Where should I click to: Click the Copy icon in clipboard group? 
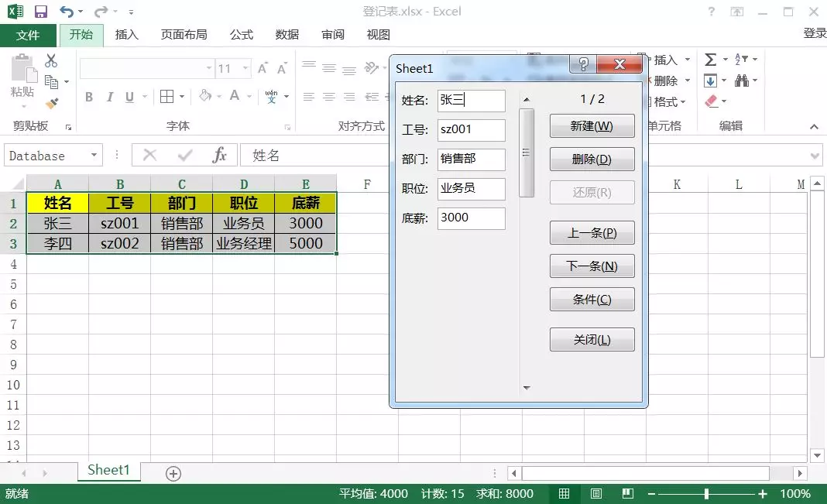(51, 82)
